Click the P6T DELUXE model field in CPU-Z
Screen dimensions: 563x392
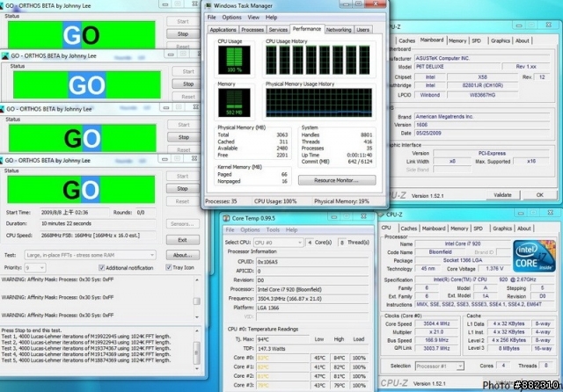457,67
